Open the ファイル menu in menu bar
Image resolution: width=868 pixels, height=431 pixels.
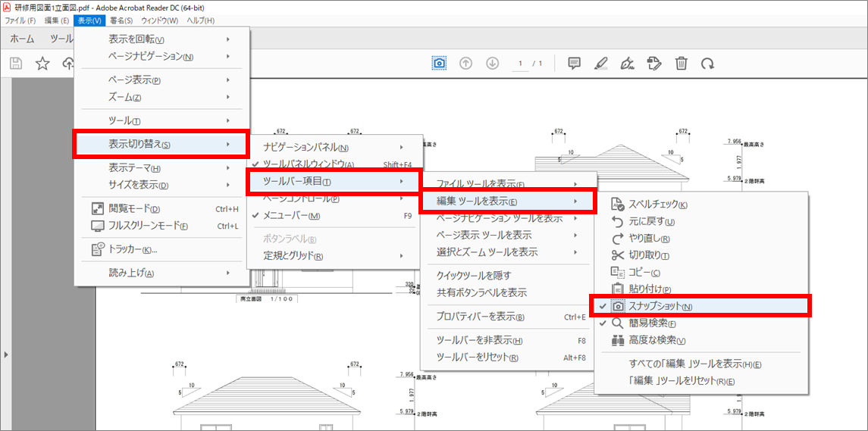point(20,20)
